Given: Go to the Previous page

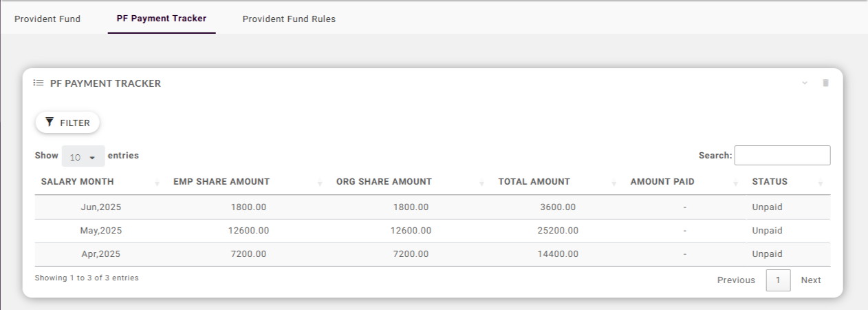Looking at the screenshot, I should coord(736,280).
